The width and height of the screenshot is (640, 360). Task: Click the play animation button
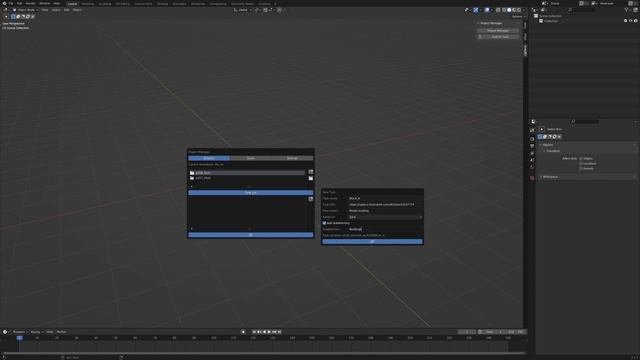coord(269,332)
